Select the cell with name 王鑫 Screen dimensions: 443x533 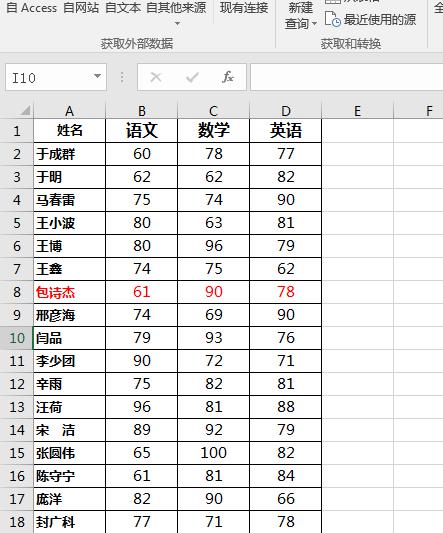70,269
